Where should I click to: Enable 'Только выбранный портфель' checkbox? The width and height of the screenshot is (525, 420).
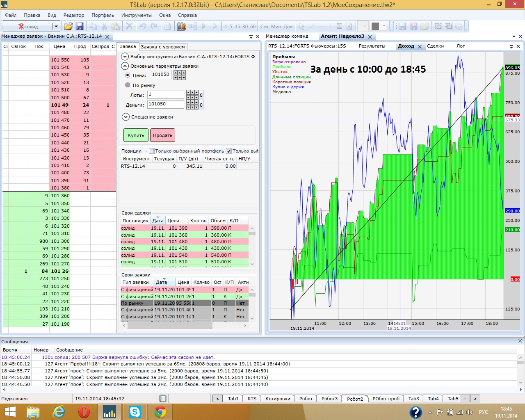click(x=152, y=151)
